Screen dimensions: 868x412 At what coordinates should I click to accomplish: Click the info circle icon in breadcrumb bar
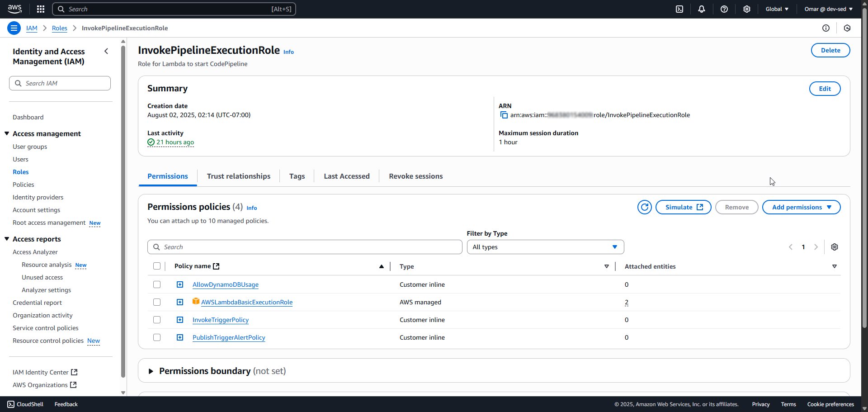pyautogui.click(x=826, y=28)
